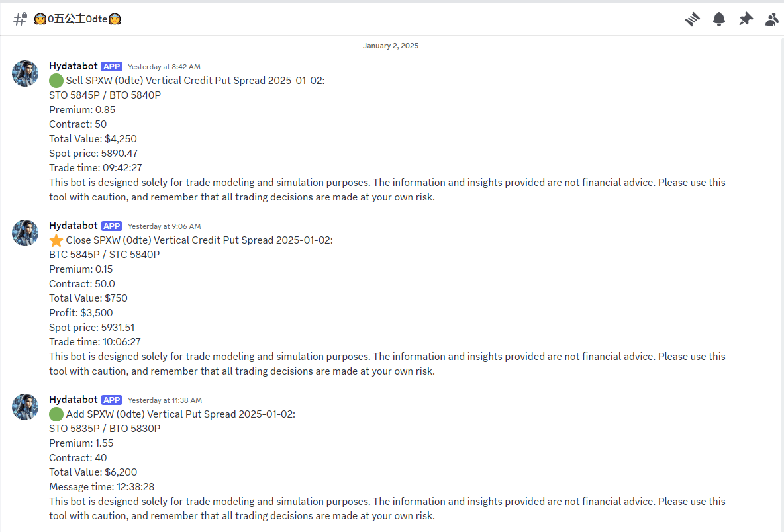The image size is (784, 532).
Task: Open notification settings bell
Action: click(719, 19)
